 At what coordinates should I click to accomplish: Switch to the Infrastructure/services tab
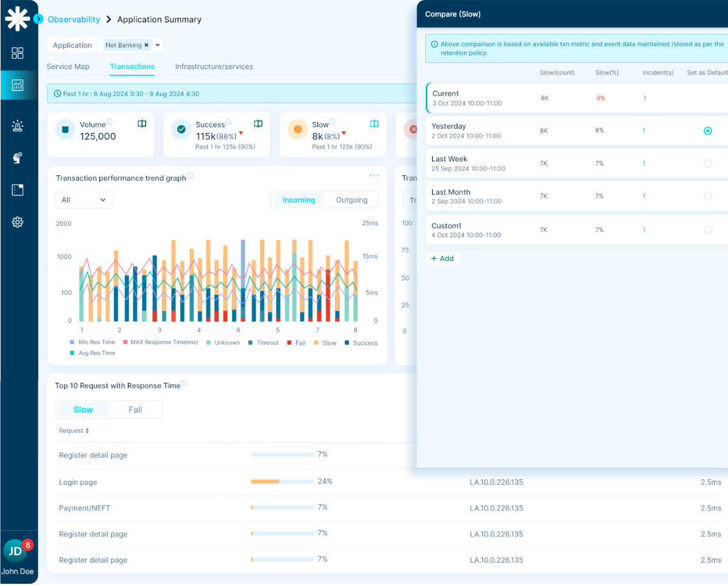(x=214, y=67)
